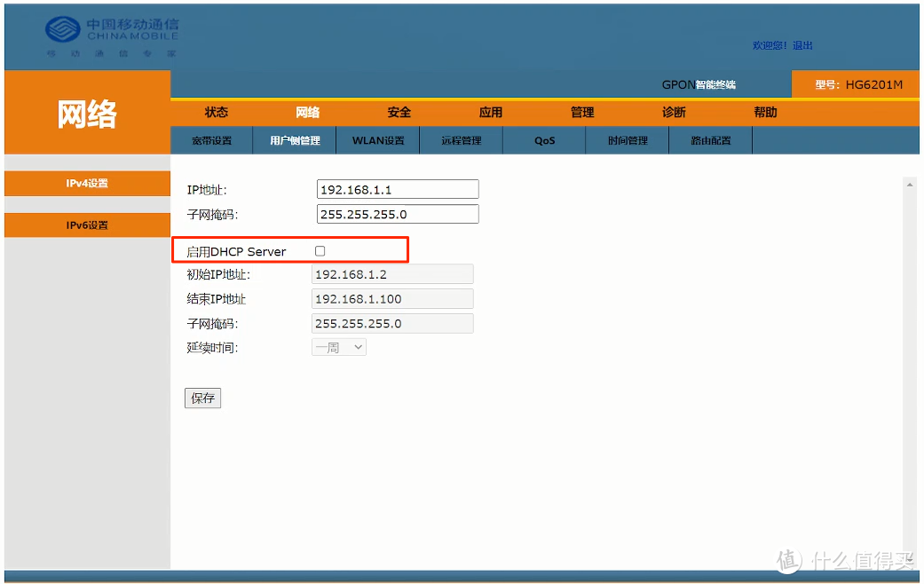Open the 管理 management tab

(x=581, y=113)
